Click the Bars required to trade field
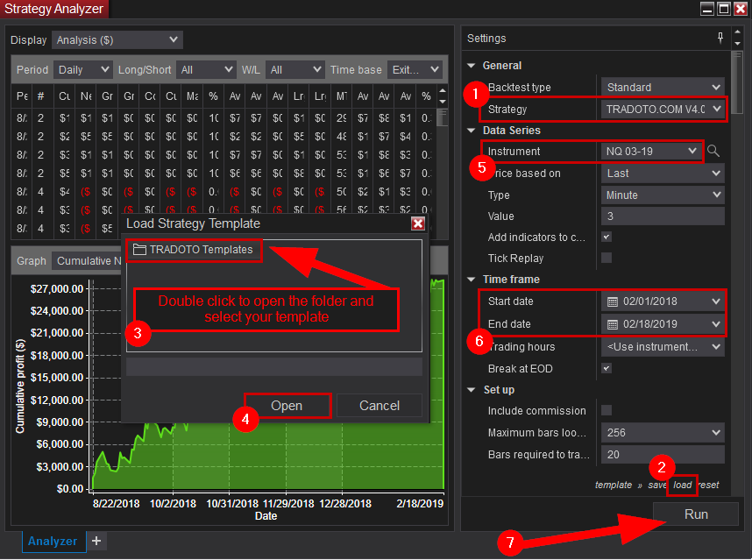The height and width of the screenshot is (560, 752). click(663, 454)
